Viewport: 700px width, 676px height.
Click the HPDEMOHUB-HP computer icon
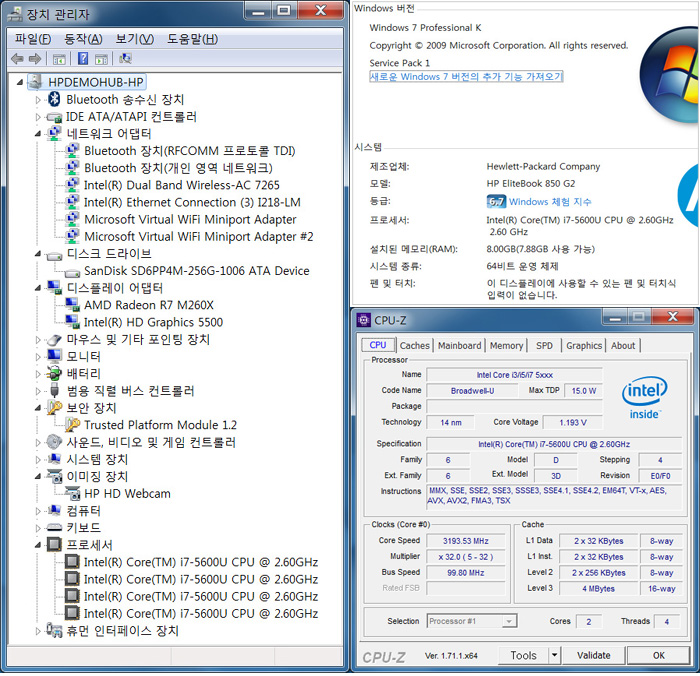pyautogui.click(x=36, y=82)
